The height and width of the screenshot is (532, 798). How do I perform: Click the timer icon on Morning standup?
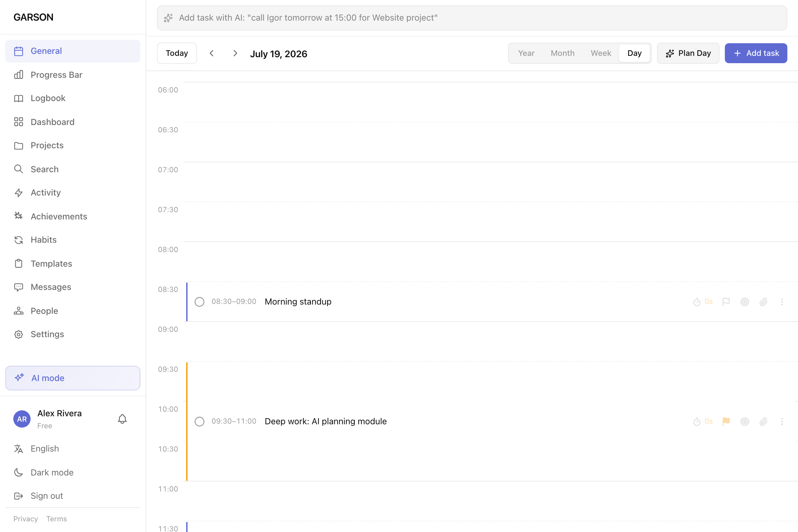[x=697, y=302]
